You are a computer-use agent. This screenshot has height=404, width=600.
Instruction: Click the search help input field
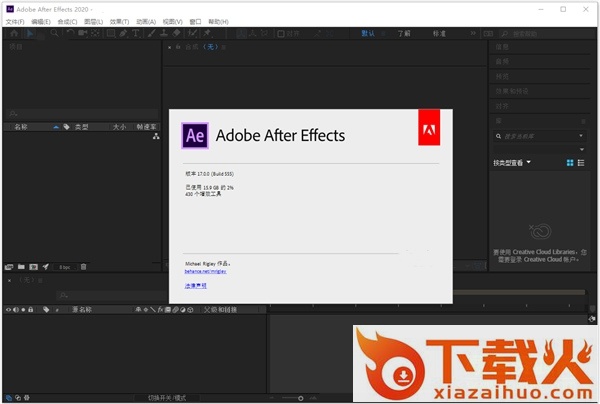click(547, 34)
